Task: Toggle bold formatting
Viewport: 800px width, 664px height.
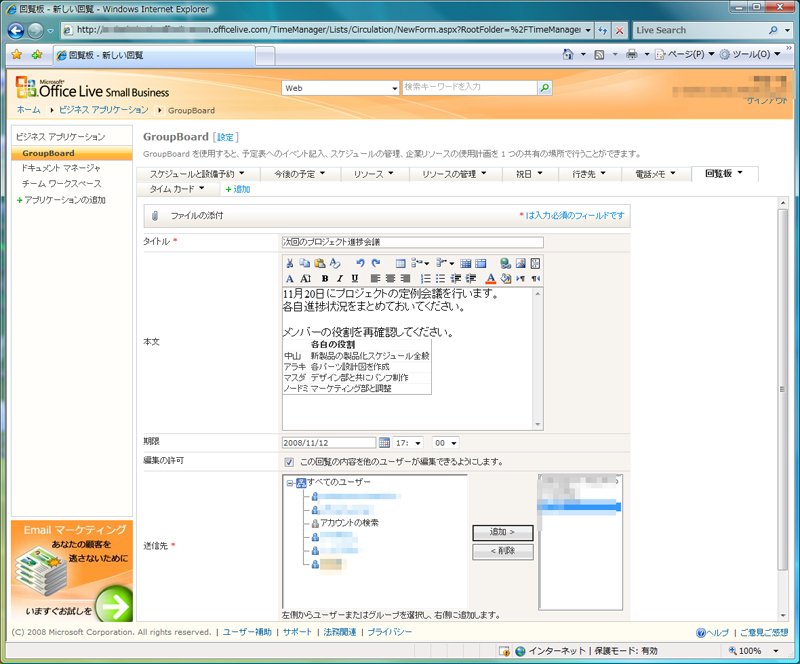Action: (325, 279)
